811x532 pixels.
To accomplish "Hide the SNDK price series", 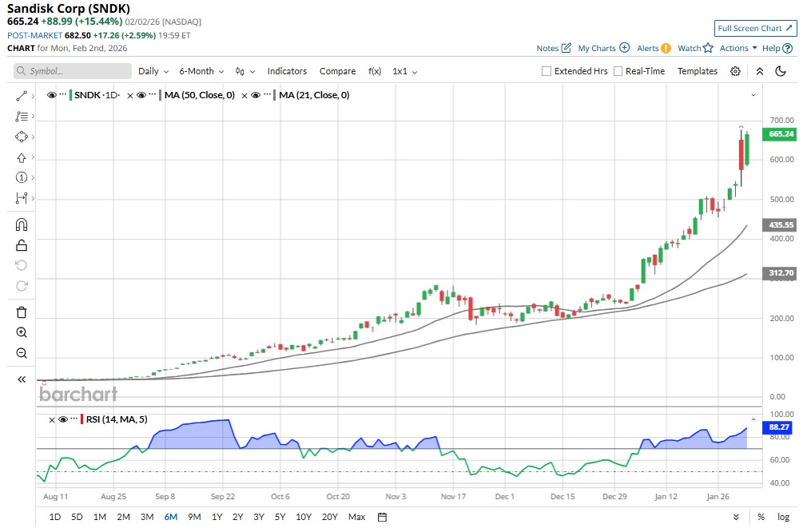I will [x=51, y=95].
